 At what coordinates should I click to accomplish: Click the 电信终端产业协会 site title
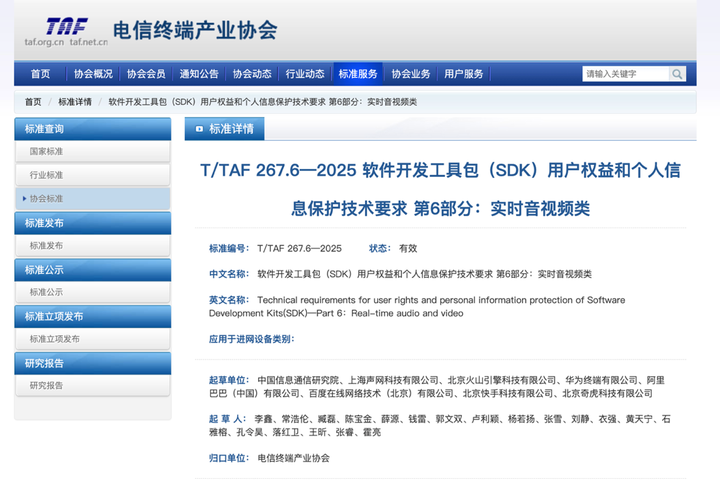click(195, 30)
